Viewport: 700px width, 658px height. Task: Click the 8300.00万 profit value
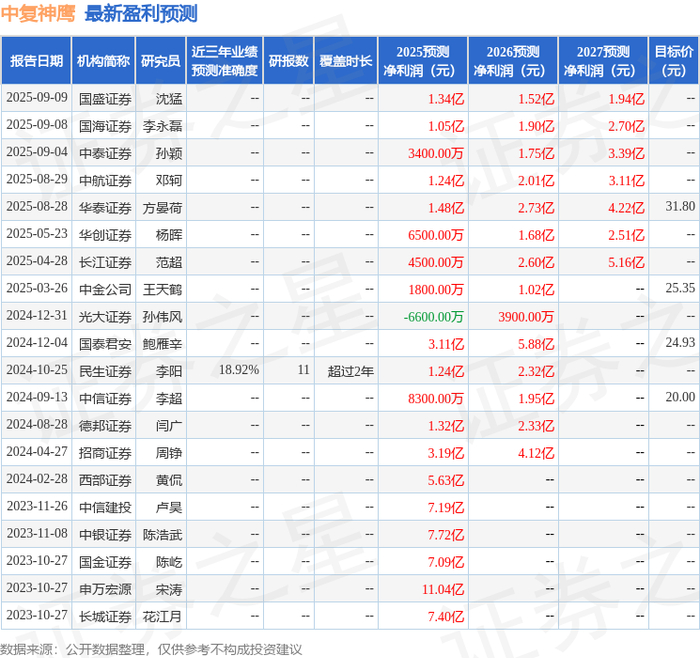click(436, 398)
